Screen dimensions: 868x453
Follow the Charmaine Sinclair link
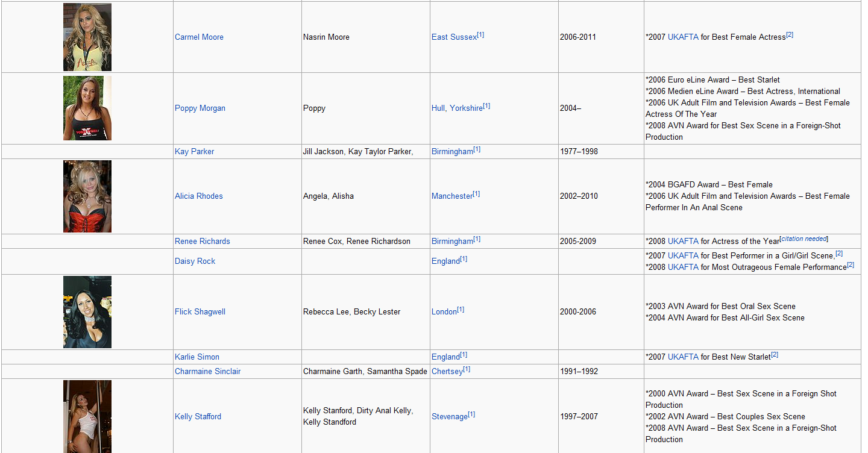click(x=207, y=372)
